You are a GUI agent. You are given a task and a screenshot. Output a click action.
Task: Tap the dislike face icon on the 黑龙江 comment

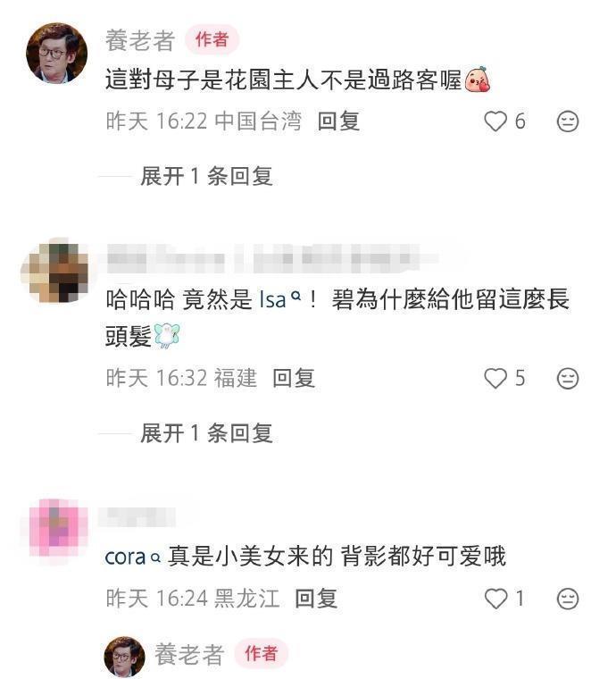(568, 599)
